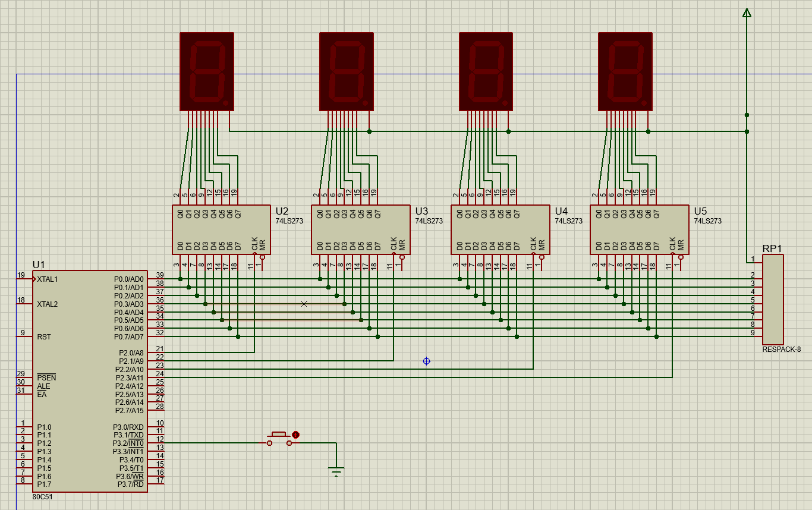Click the U4 reference label
Image resolution: width=812 pixels, height=510 pixels.
click(x=561, y=211)
